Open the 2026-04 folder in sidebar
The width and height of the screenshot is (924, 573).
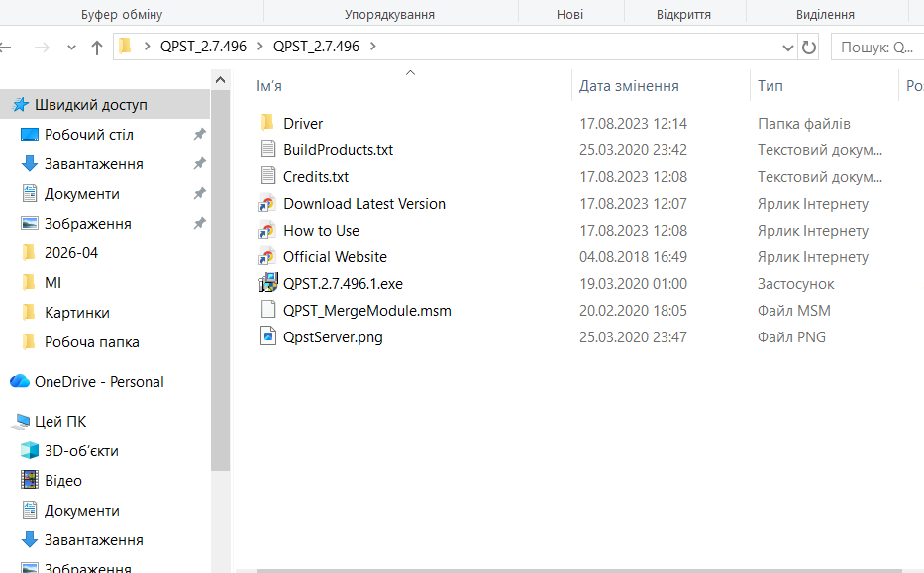click(x=71, y=252)
